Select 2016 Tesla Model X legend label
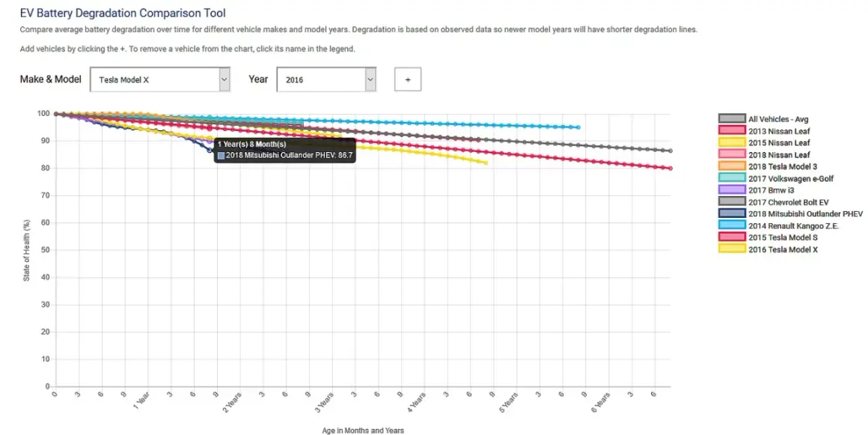868x435 pixels. tap(783, 249)
